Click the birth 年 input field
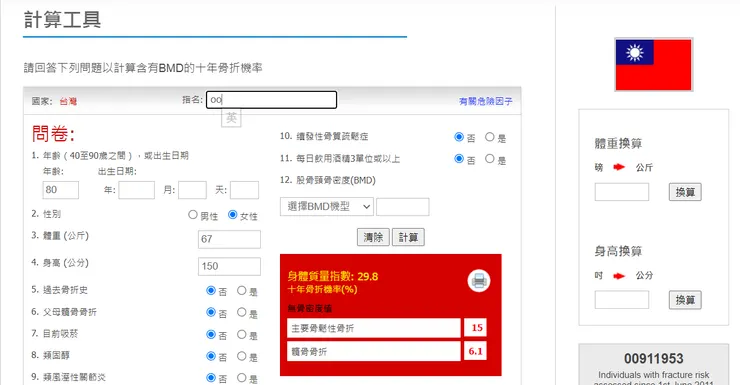The image size is (740, 385). point(136,190)
